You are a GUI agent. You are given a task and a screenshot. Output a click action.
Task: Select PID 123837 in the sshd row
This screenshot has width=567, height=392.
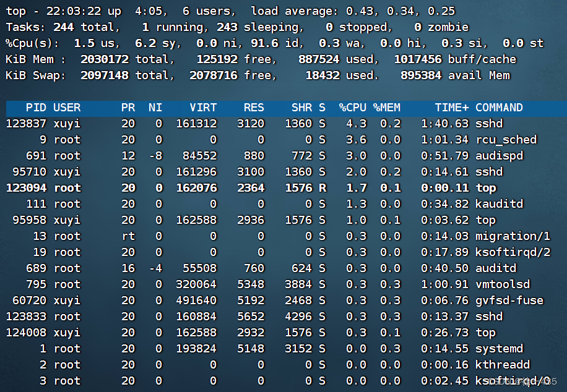[26, 124]
